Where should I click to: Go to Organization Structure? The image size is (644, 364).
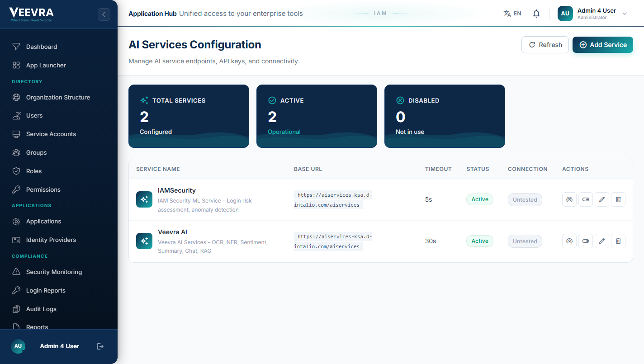click(59, 97)
